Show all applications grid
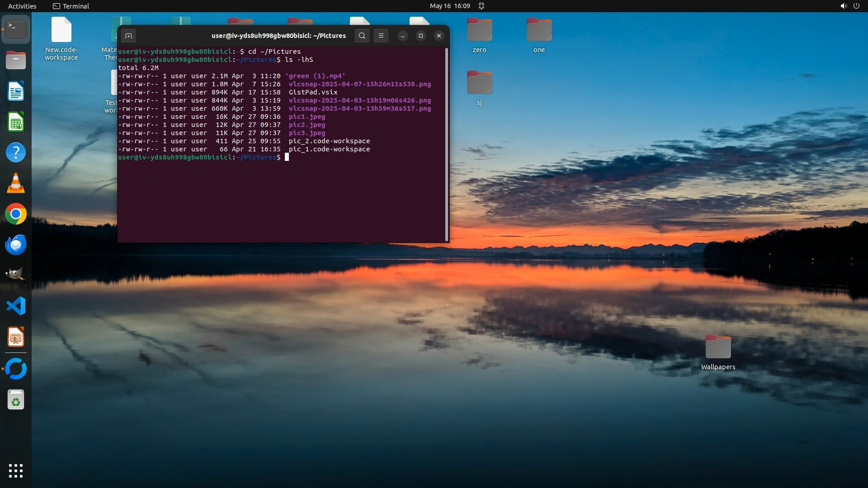The width and height of the screenshot is (868, 488). [16, 471]
